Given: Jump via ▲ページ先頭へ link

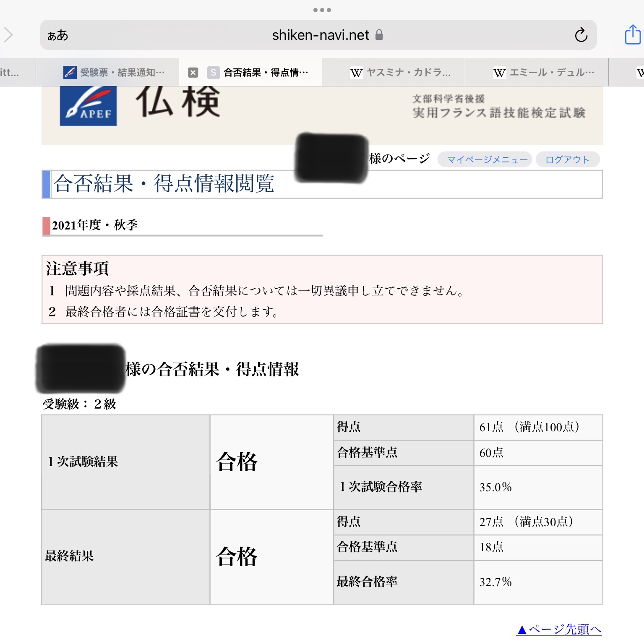Looking at the screenshot, I should [559, 629].
